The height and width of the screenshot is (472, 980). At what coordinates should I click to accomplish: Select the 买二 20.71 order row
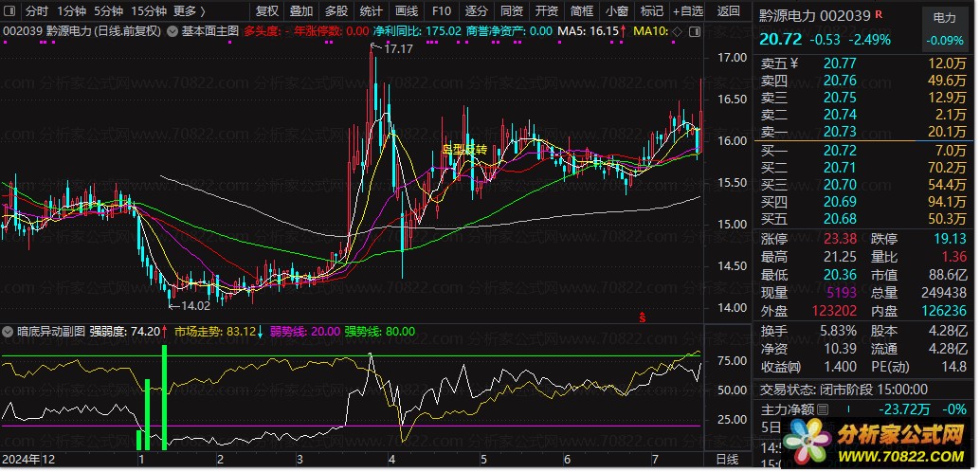click(x=863, y=168)
